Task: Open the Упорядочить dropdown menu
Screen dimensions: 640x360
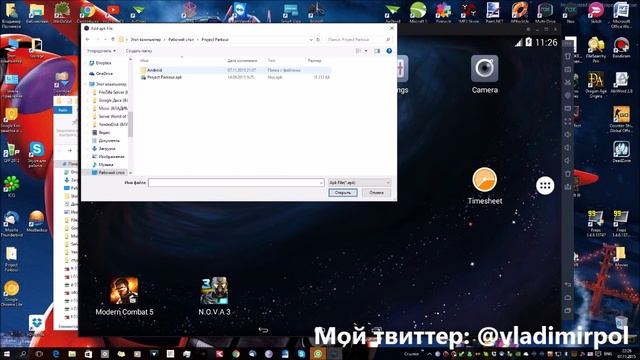Action: [102, 51]
